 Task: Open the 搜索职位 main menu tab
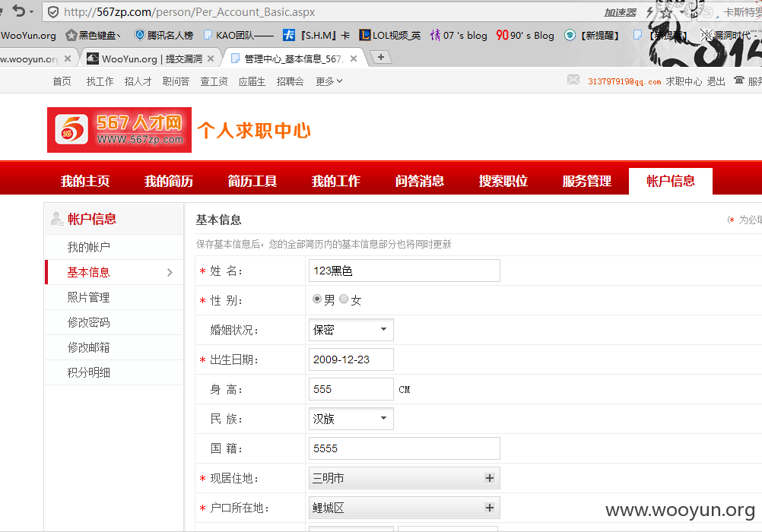tap(503, 181)
